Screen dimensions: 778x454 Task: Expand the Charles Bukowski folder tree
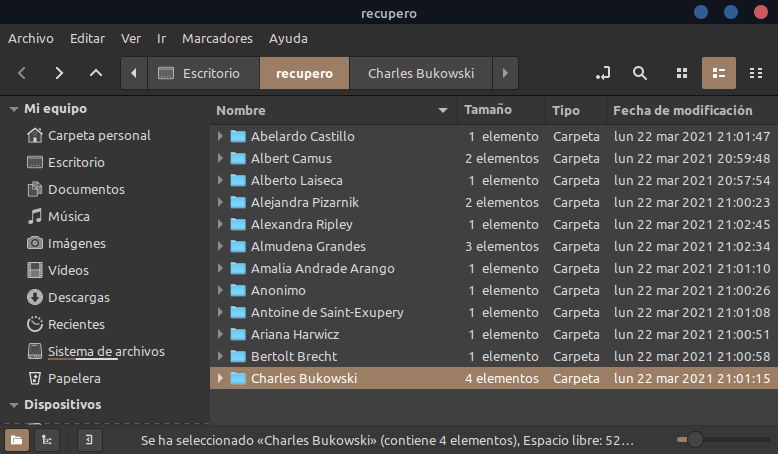click(220, 379)
